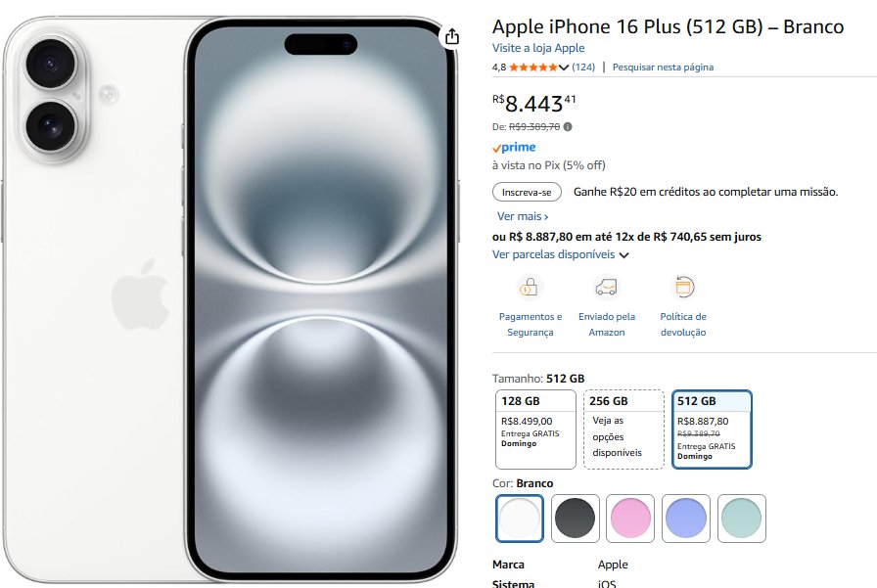
Task: Open the Ver mais link
Action: tap(523, 216)
